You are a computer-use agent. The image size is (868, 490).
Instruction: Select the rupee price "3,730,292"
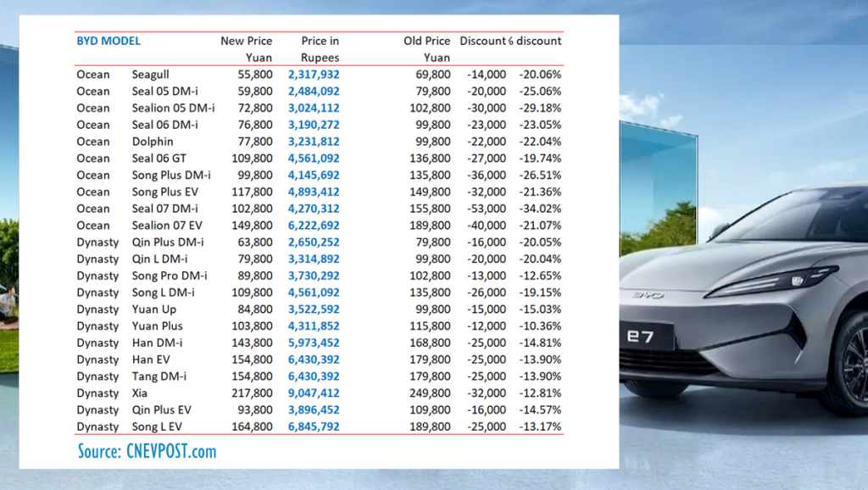(314, 276)
